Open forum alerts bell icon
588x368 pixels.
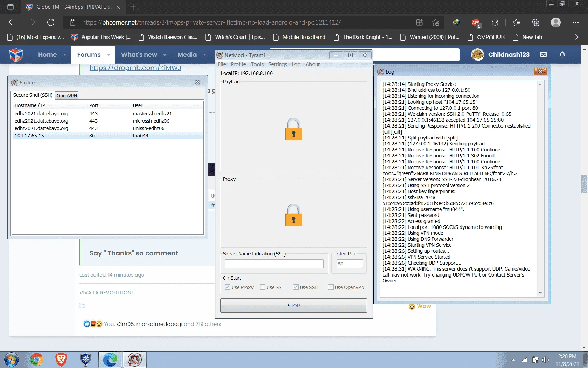pos(562,55)
